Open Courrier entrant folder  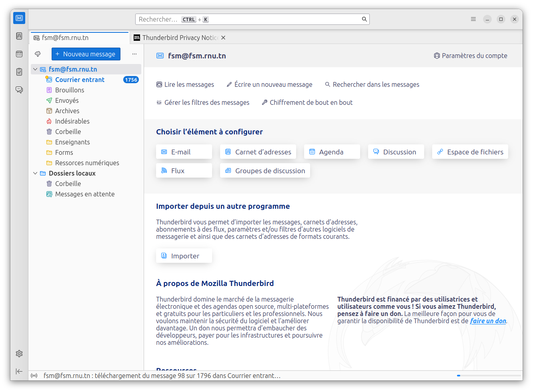pyautogui.click(x=86, y=80)
